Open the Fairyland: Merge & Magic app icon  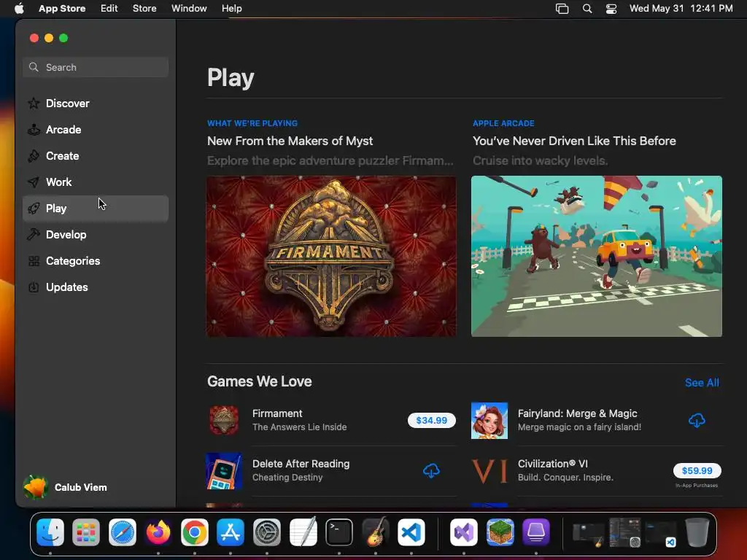[x=489, y=421]
